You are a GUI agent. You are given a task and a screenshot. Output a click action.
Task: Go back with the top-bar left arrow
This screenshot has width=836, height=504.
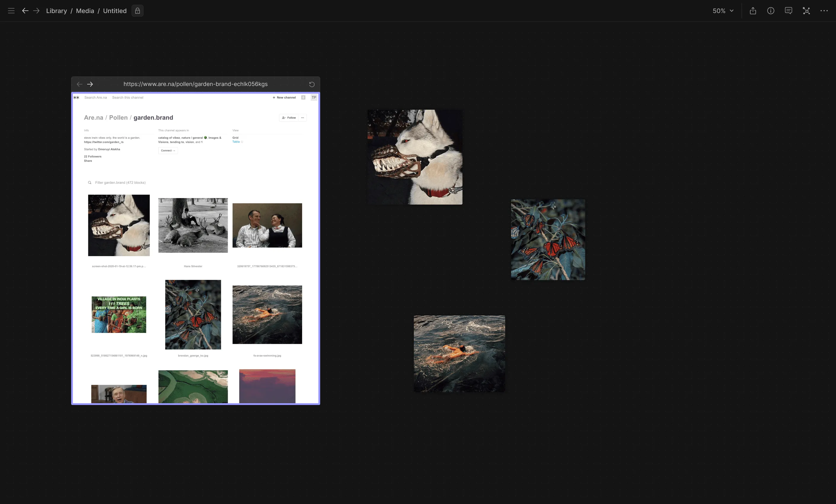pyautogui.click(x=25, y=11)
